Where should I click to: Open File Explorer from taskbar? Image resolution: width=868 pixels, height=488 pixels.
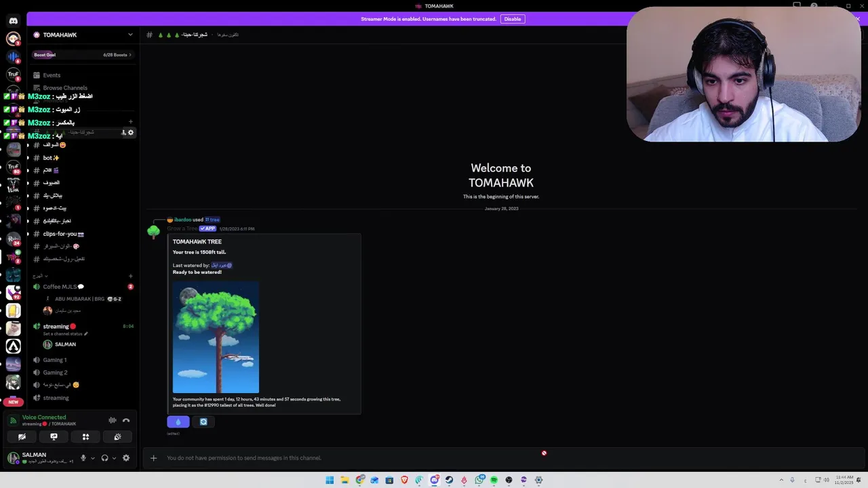point(344,480)
